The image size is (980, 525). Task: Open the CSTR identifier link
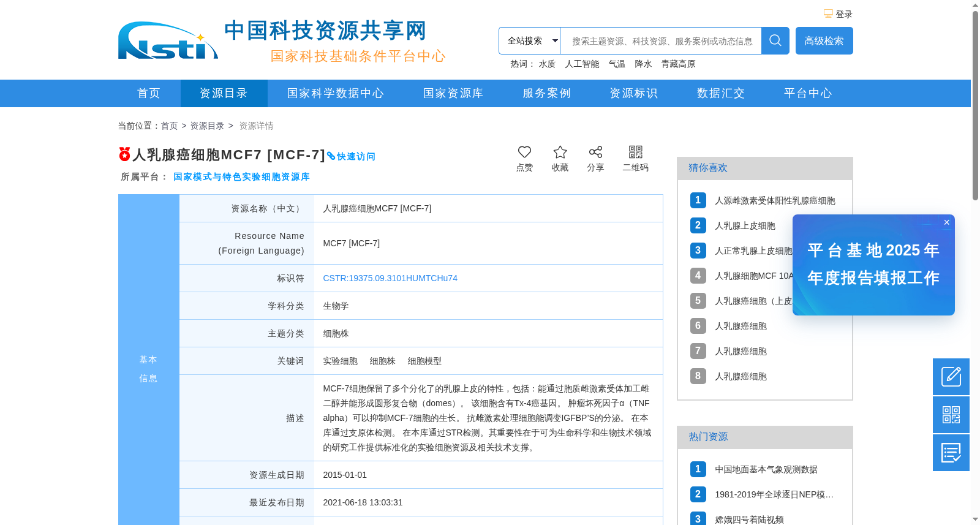coord(390,278)
